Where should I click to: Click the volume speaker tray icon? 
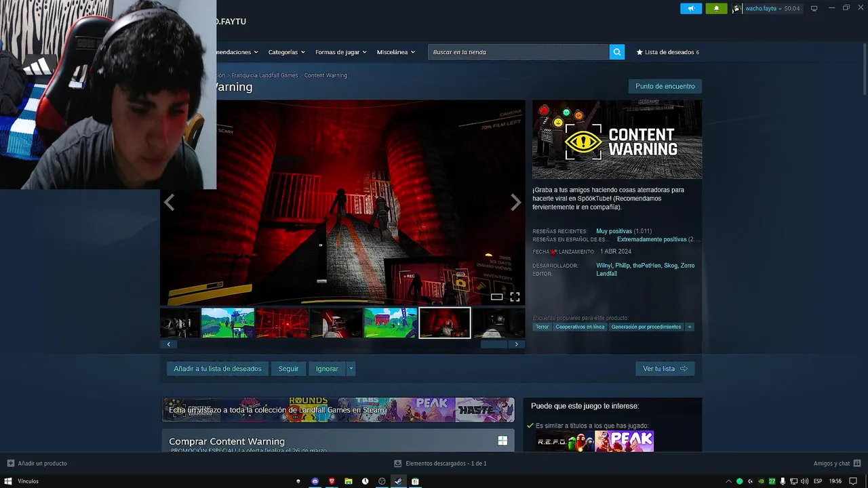click(804, 481)
